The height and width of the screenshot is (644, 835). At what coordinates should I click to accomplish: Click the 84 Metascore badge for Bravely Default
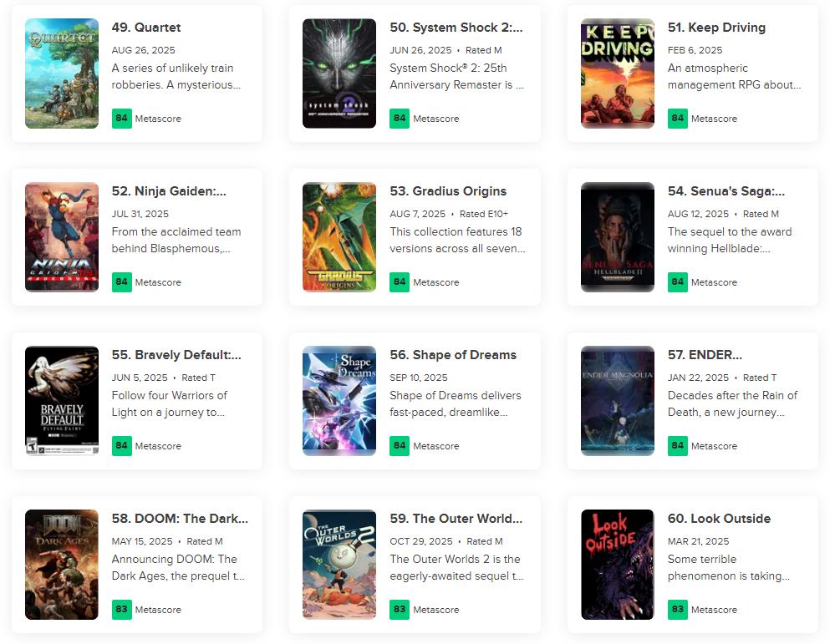tap(121, 445)
